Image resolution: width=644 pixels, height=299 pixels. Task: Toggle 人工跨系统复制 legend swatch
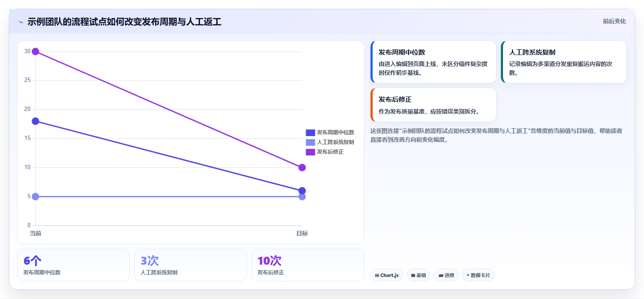pos(310,142)
